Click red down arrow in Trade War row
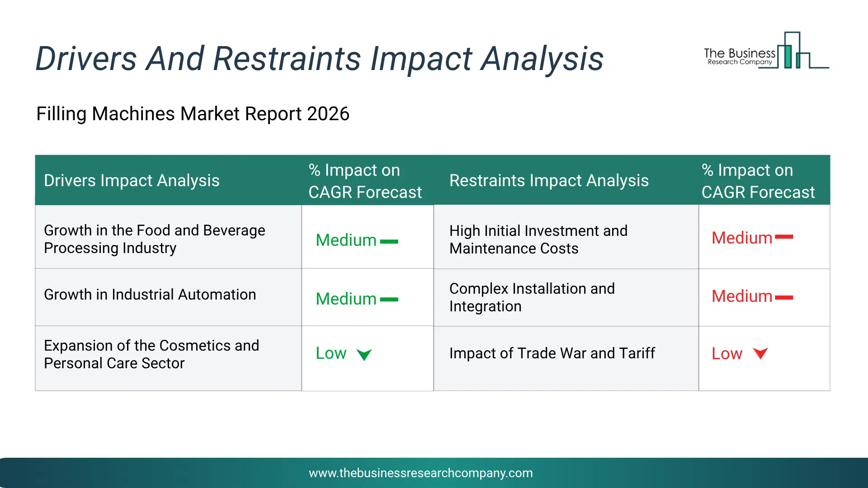868x488 pixels. point(760,353)
